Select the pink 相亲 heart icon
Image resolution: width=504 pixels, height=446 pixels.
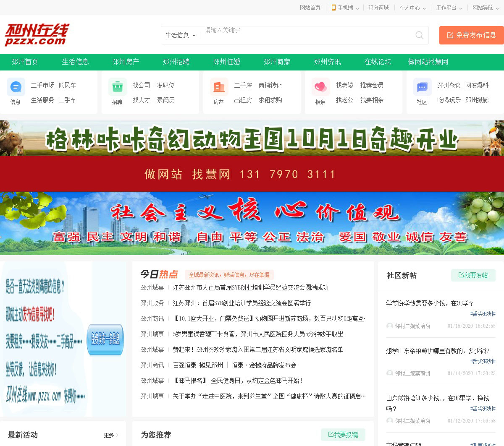point(320,87)
